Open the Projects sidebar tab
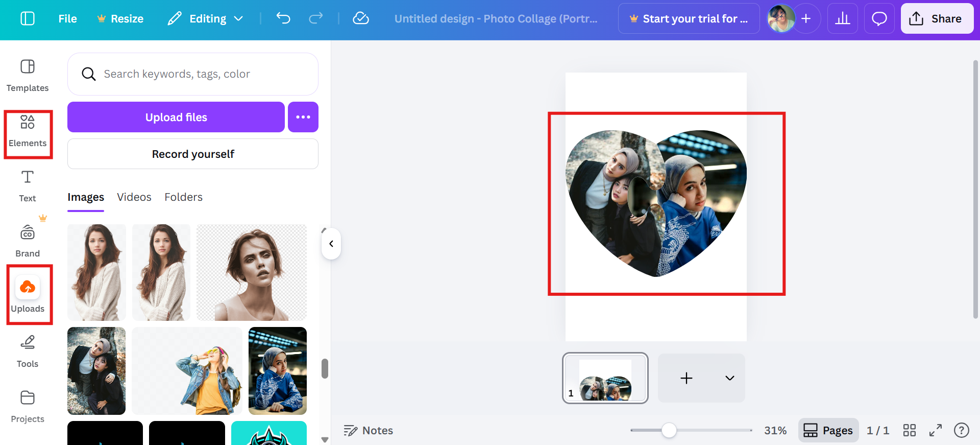The image size is (980, 445). point(28,407)
